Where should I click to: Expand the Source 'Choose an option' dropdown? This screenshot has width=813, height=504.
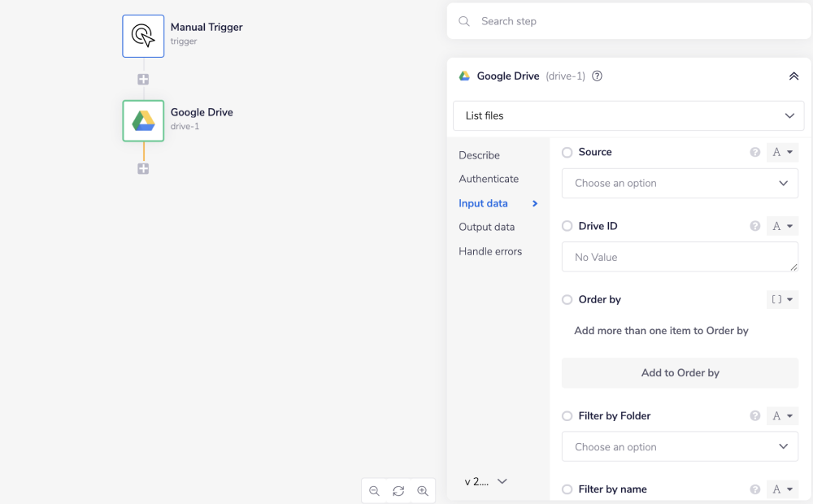[680, 184]
